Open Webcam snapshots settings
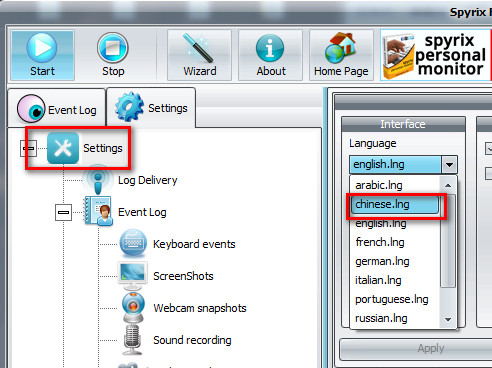This screenshot has width=492, height=368. click(x=200, y=308)
